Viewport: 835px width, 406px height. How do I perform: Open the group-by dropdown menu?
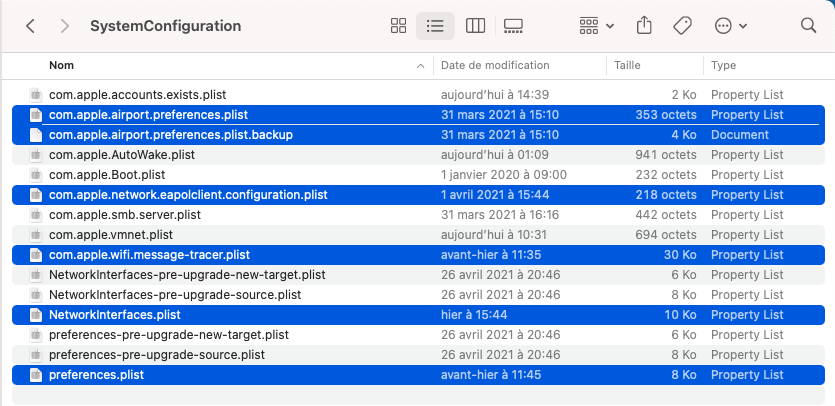(596, 25)
